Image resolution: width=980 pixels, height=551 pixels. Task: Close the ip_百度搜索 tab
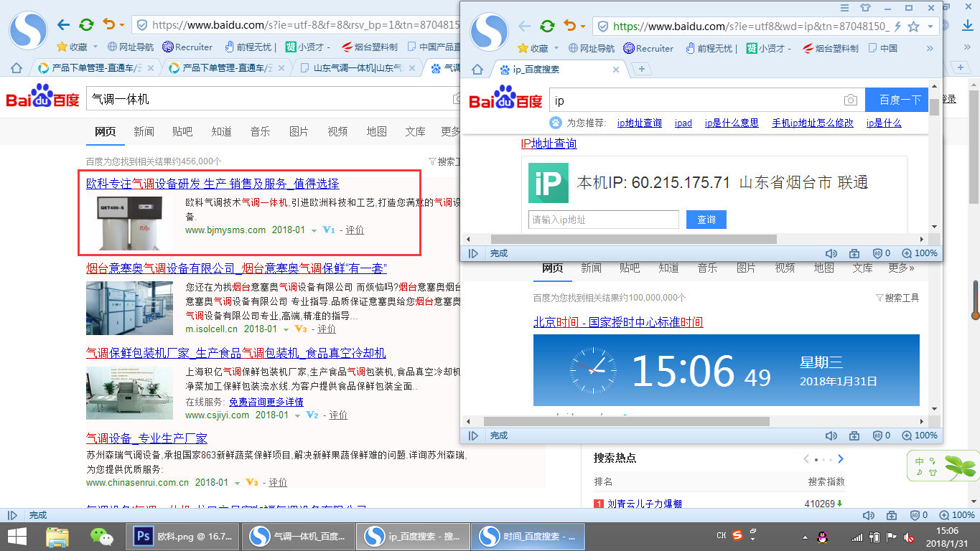(615, 70)
